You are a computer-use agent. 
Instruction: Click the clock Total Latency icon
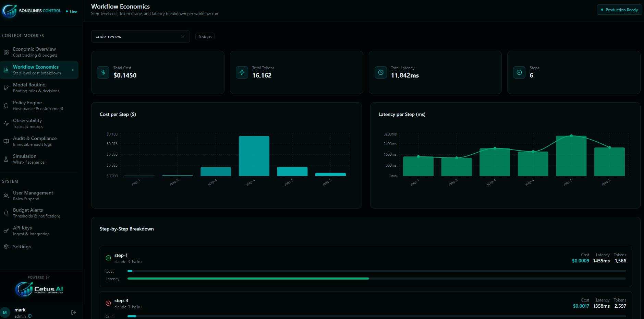380,72
